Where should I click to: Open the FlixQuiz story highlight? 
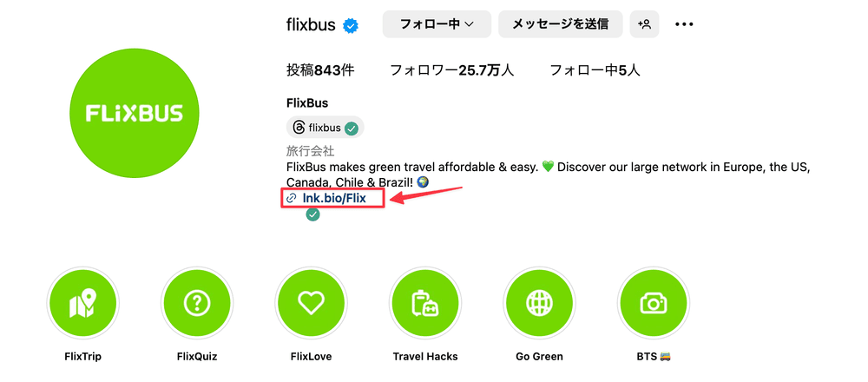pos(197,303)
